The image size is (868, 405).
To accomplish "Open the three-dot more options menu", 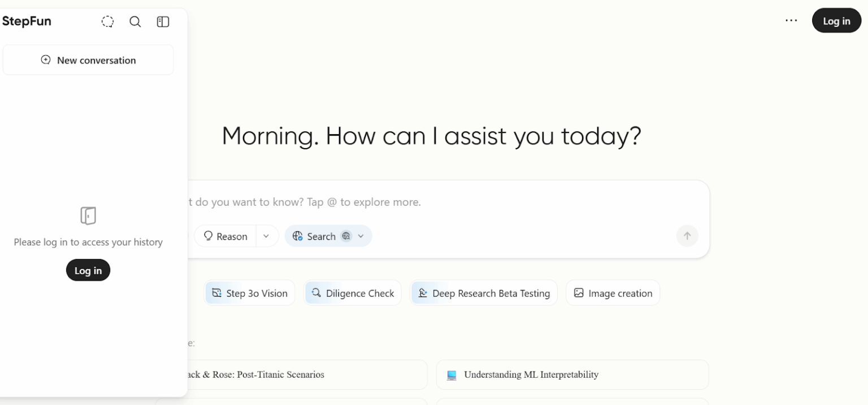I will point(791,21).
